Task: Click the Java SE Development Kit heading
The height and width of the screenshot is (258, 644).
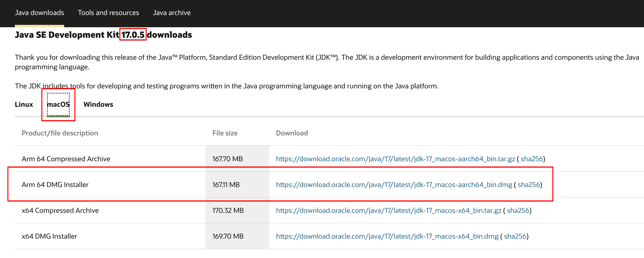Action: click(x=103, y=35)
